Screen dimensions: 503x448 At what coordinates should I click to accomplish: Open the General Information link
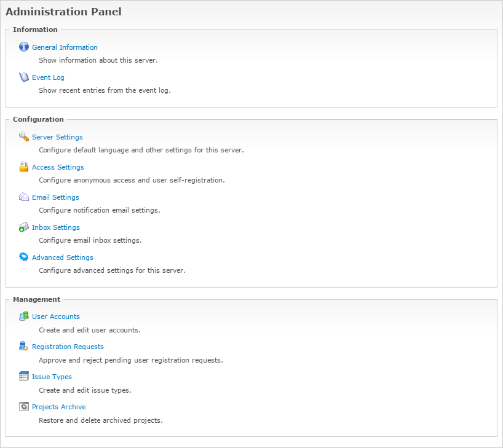[65, 47]
